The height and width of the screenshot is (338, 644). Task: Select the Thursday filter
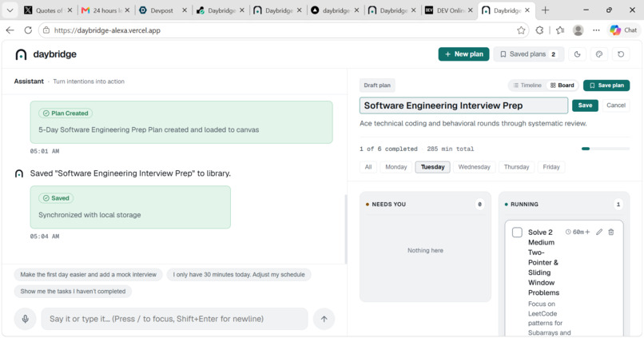click(517, 167)
